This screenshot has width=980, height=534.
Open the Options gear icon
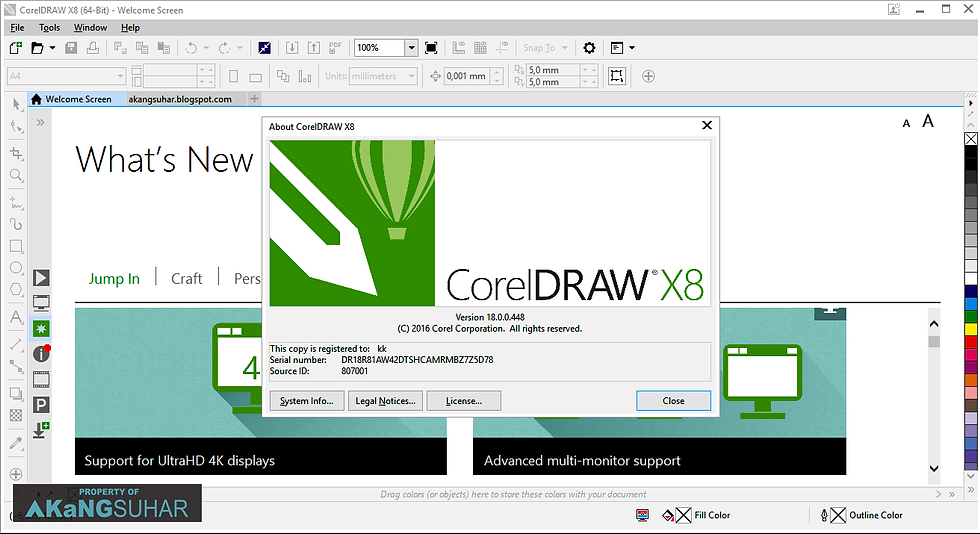(x=589, y=48)
